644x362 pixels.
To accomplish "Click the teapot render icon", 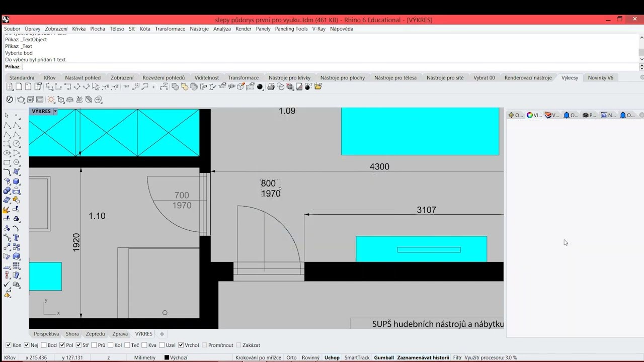I will pos(21,100).
